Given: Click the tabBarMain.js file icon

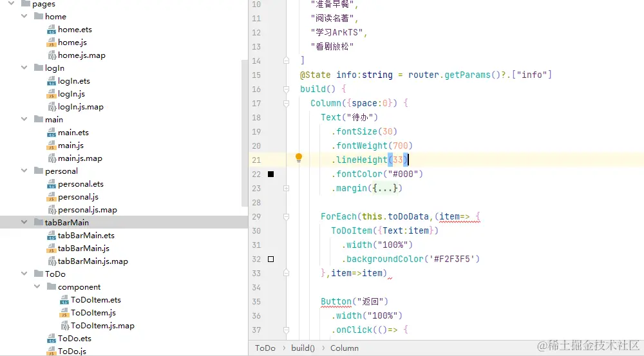Looking at the screenshot, I should point(52,249).
